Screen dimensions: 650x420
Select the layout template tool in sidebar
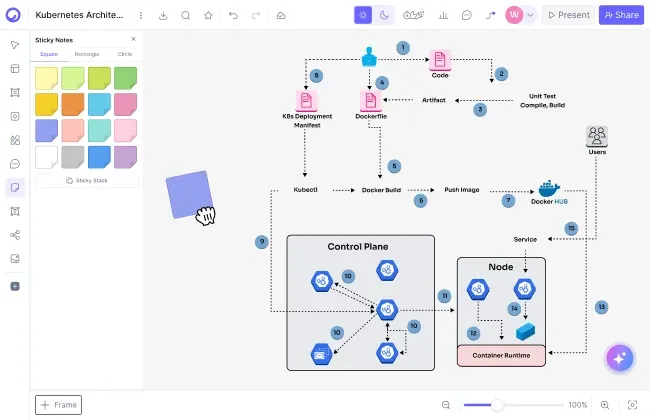click(x=15, y=68)
